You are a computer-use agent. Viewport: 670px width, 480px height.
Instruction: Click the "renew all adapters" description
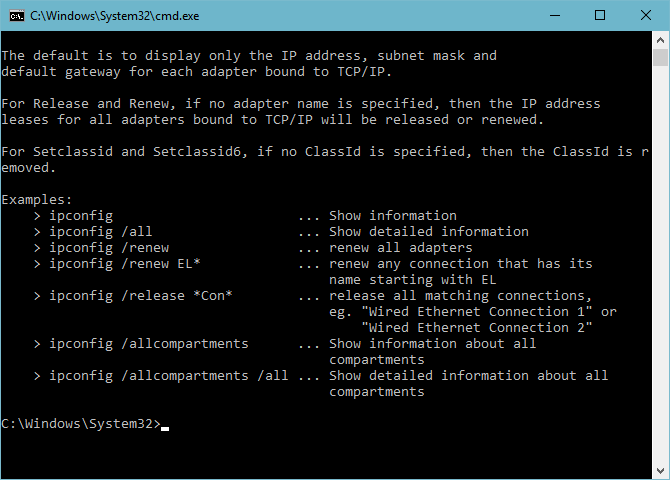click(401, 248)
